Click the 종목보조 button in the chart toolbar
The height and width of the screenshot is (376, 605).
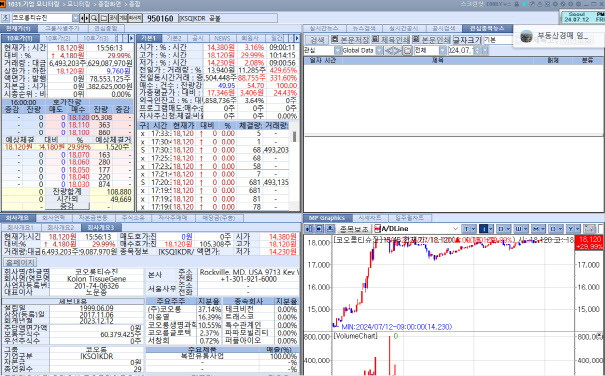354,229
